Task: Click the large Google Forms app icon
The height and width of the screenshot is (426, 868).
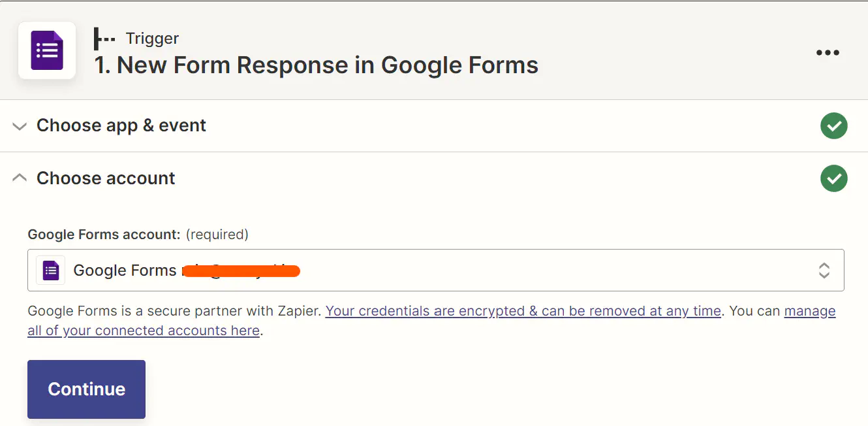Action: pos(47,51)
